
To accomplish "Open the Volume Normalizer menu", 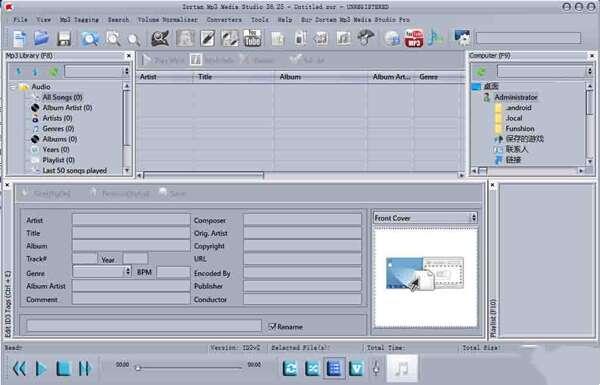I will [168, 20].
